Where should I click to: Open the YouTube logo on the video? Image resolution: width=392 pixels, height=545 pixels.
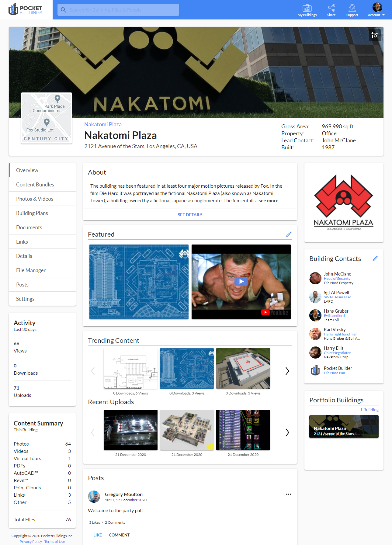click(x=275, y=312)
